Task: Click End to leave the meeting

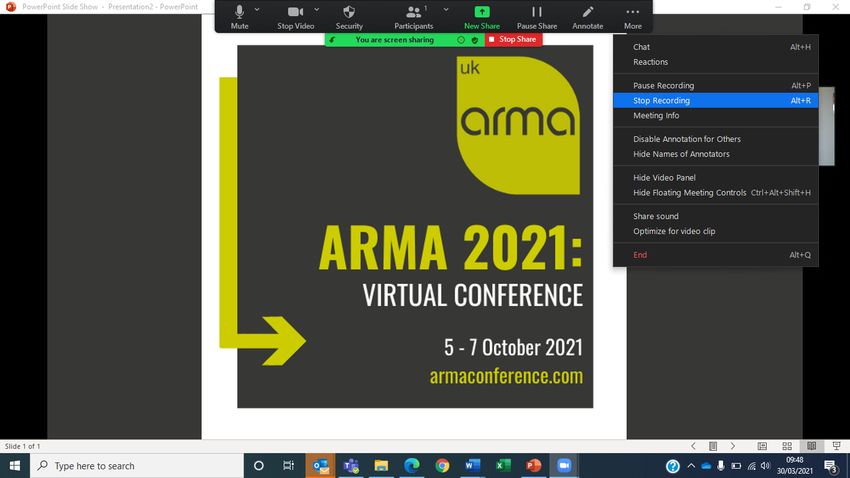Action: [716, 255]
